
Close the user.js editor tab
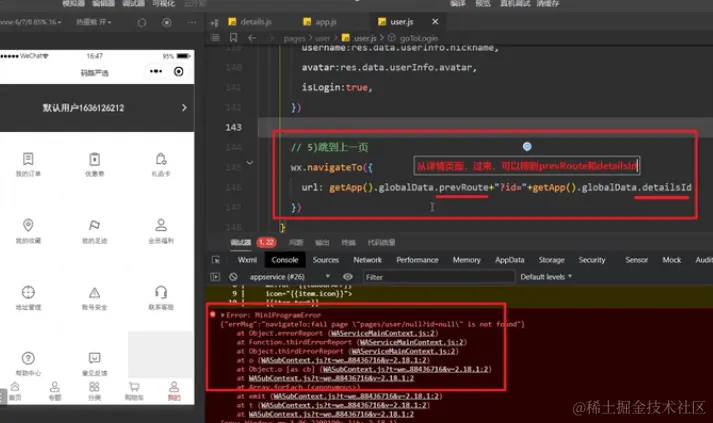pyautogui.click(x=435, y=21)
